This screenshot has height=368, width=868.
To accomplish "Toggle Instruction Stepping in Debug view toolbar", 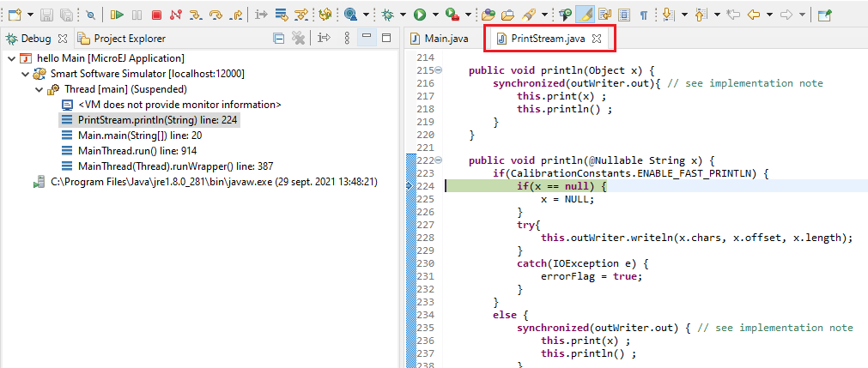I will click(x=325, y=39).
